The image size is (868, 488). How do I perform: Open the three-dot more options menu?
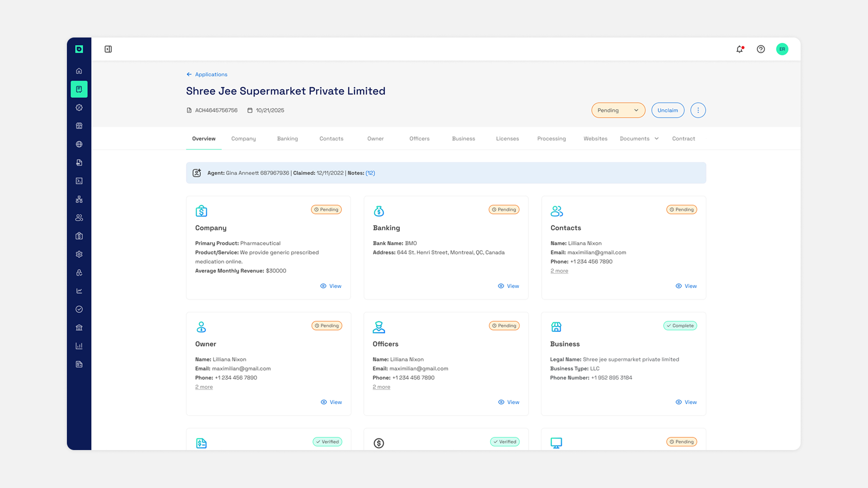pos(698,110)
